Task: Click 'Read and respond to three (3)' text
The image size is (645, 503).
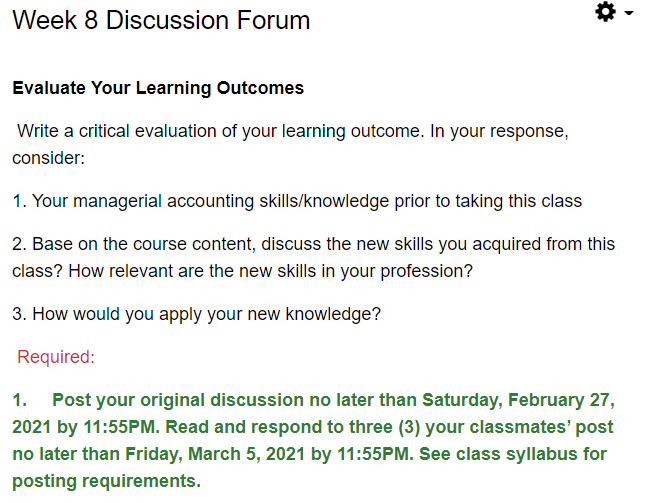Action: [x=292, y=427]
